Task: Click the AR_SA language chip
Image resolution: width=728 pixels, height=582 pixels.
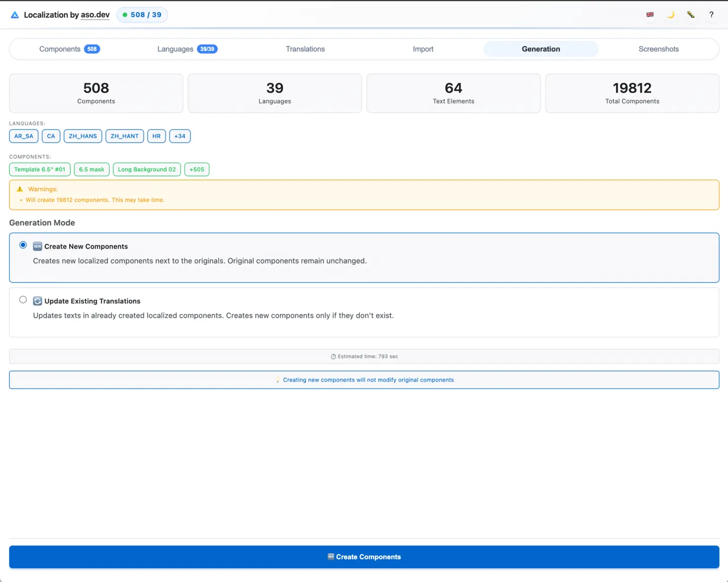Action: click(x=24, y=136)
